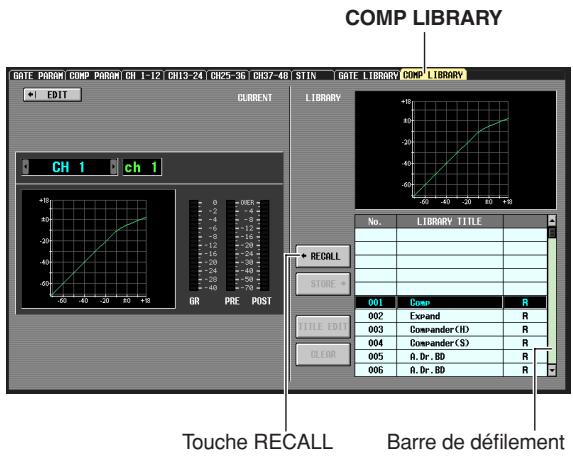Click the R flag on row 002
Screen dimensions: 573x456
tap(525, 316)
